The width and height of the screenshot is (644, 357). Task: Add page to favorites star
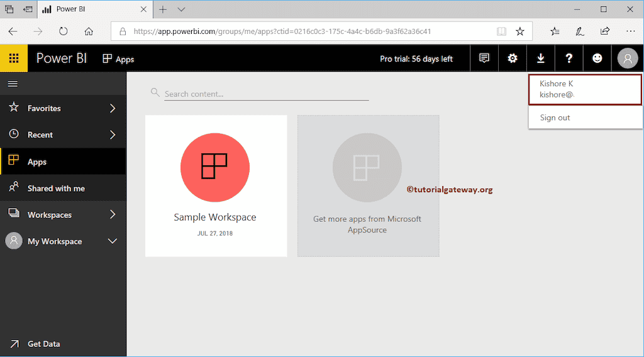pos(520,31)
